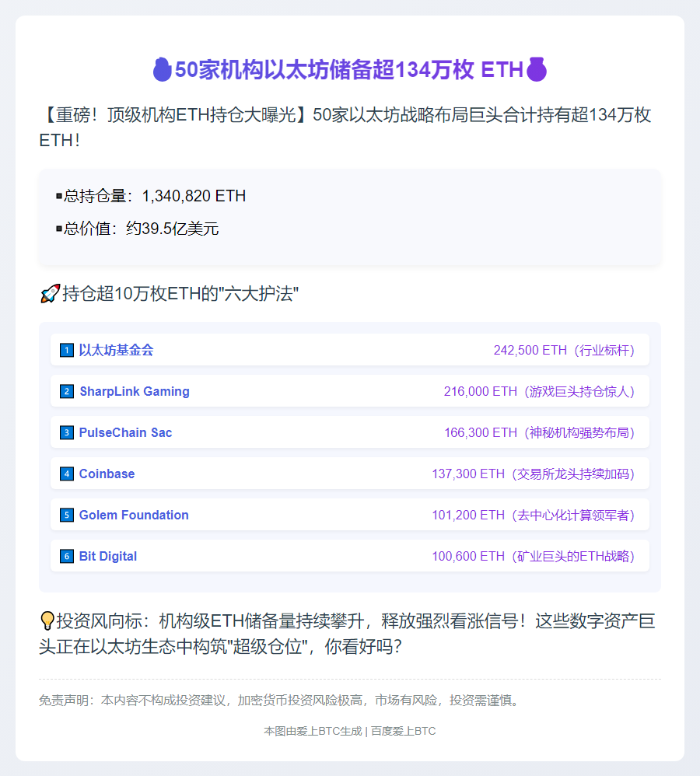Click the number 2 badge for SharpLink Gaming

(x=67, y=391)
